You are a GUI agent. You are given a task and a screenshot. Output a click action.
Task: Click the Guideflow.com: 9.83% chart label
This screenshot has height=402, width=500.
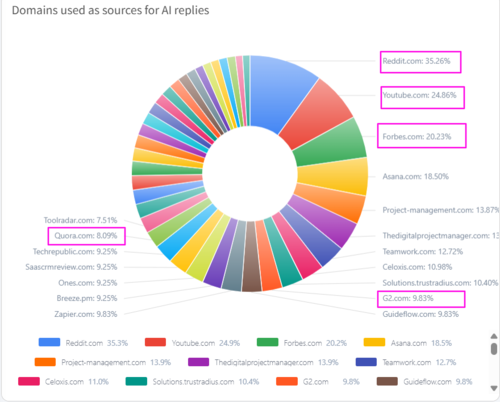[420, 314]
